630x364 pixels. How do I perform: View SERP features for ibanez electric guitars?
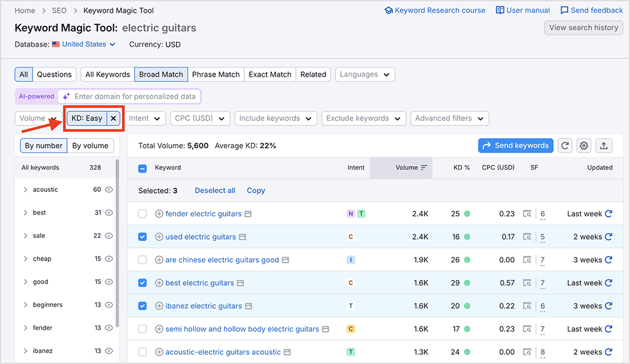coord(527,306)
